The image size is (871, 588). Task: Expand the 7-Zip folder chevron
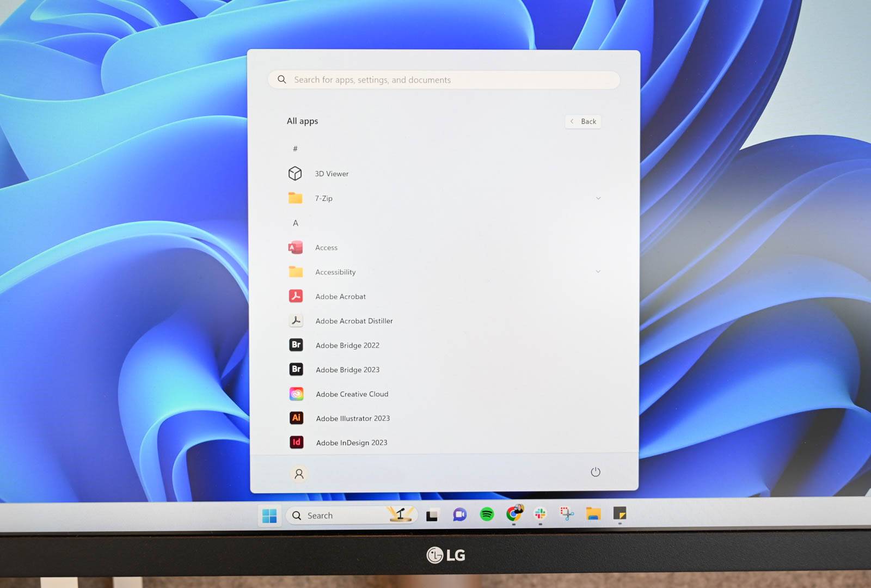click(598, 198)
